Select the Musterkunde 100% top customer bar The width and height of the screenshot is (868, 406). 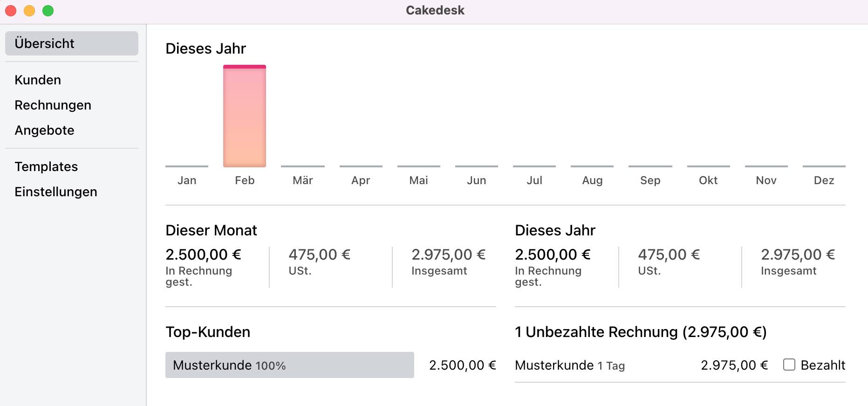290,365
